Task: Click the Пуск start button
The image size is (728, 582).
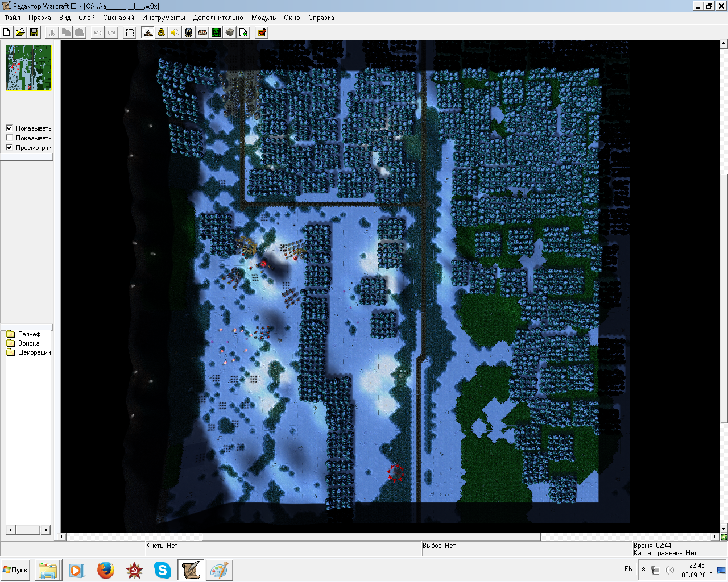Action: (x=15, y=570)
